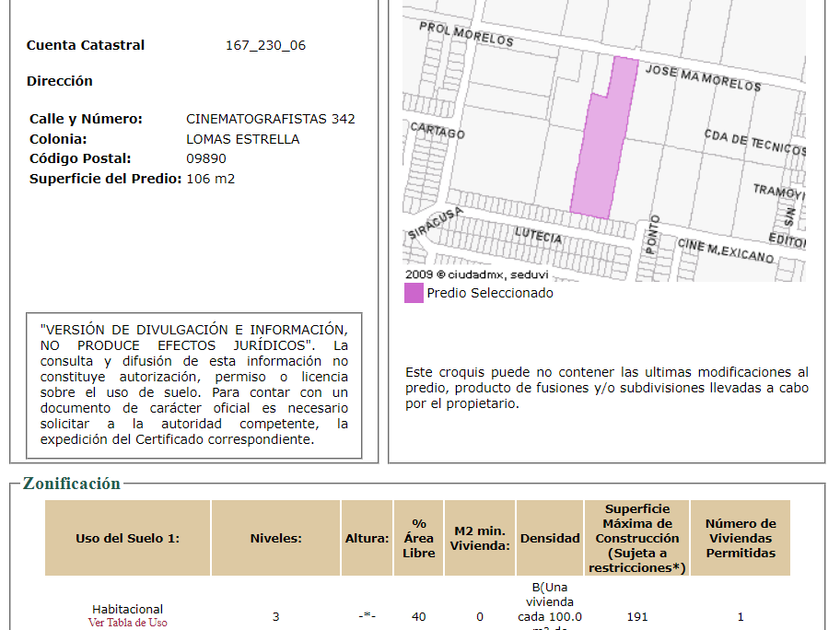Click the Zonificación section heading
The height and width of the screenshot is (630, 840).
[x=71, y=484]
